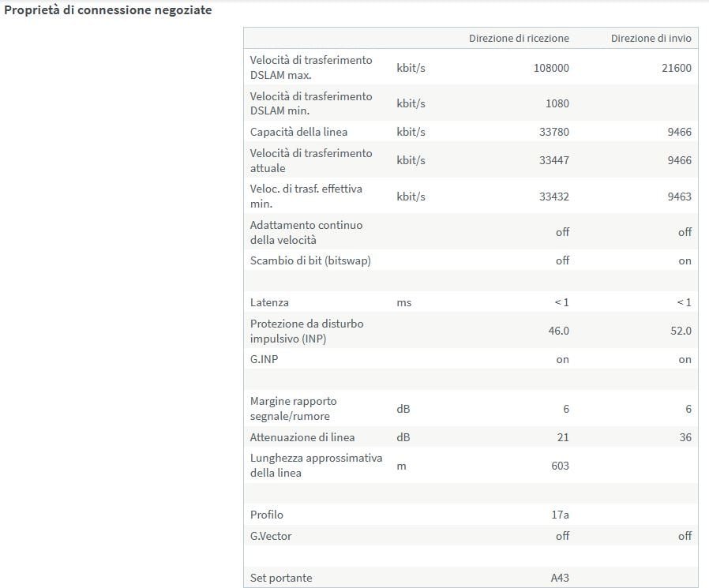709x588 pixels.
Task: Click the DSLAM max send value 21600
Action: pos(675,68)
